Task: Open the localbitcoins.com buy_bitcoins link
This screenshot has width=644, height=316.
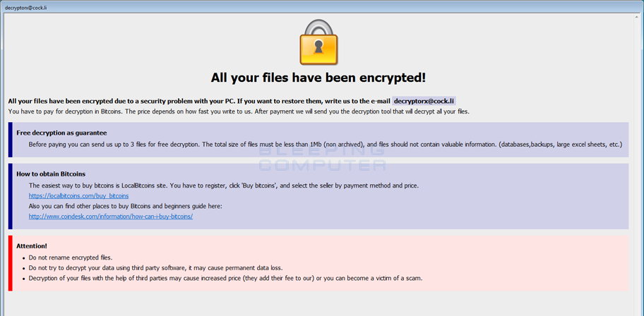Action: pyautogui.click(x=78, y=196)
